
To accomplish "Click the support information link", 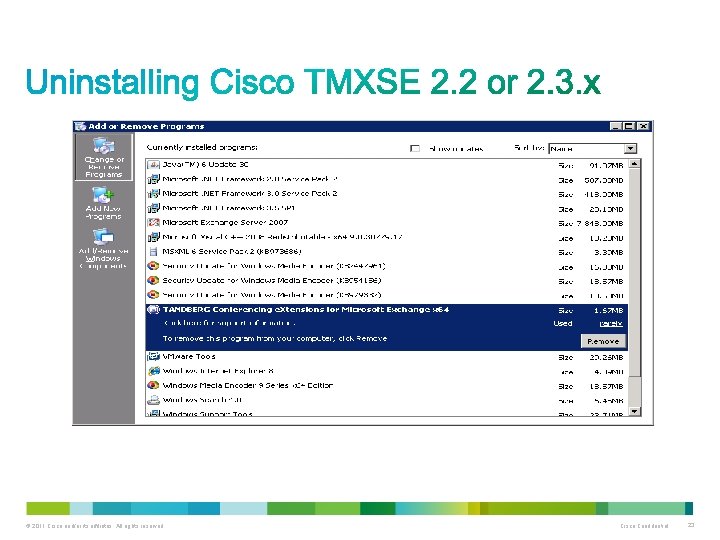I will (229, 323).
